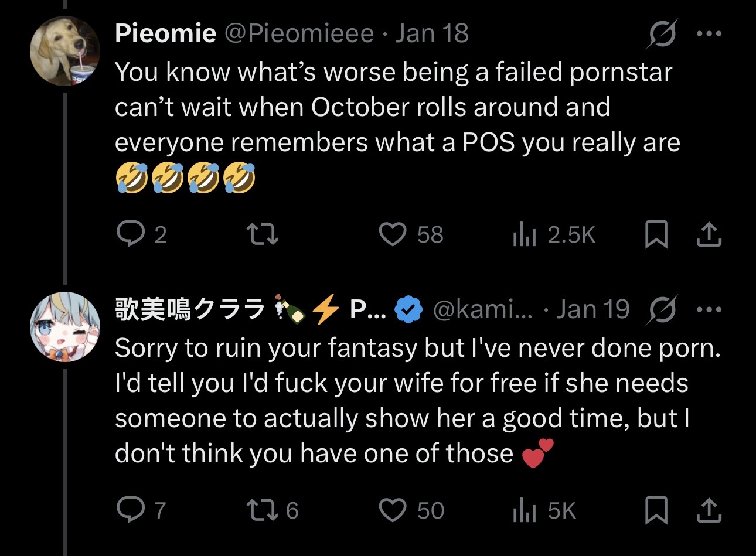Like the reply with 50 likes
Image resolution: width=756 pixels, height=556 pixels.
[x=411, y=511]
